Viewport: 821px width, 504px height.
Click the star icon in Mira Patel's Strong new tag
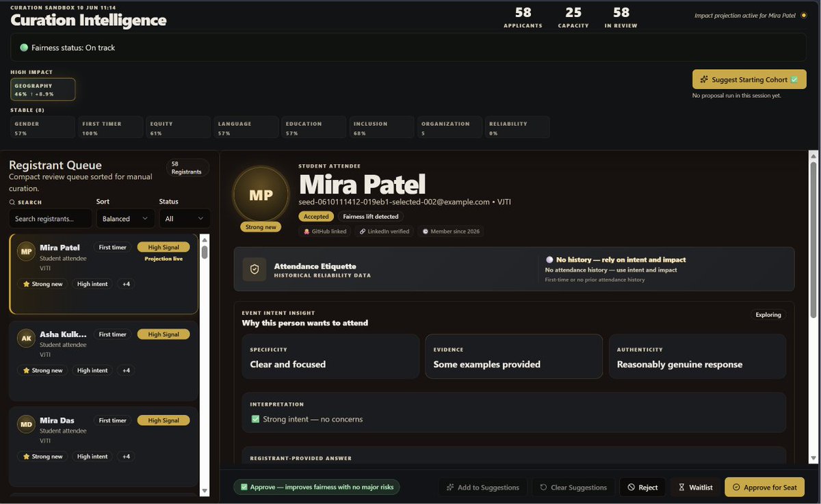tap(26, 284)
